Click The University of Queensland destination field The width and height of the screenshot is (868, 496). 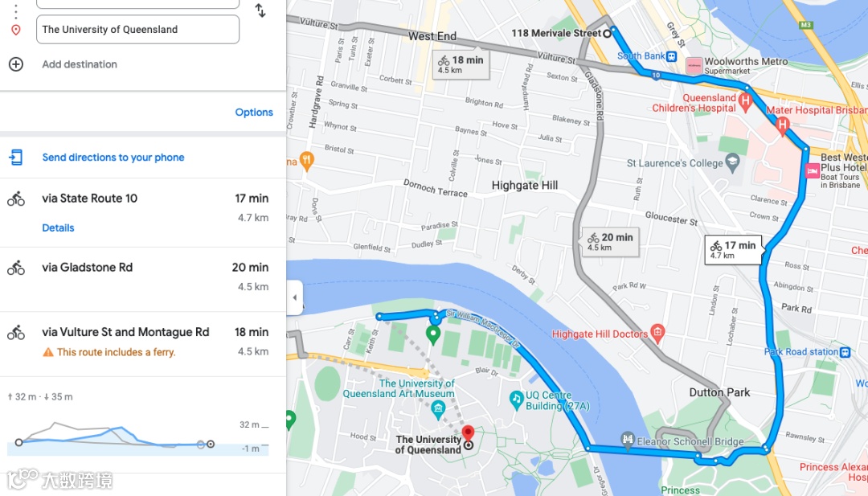click(138, 29)
